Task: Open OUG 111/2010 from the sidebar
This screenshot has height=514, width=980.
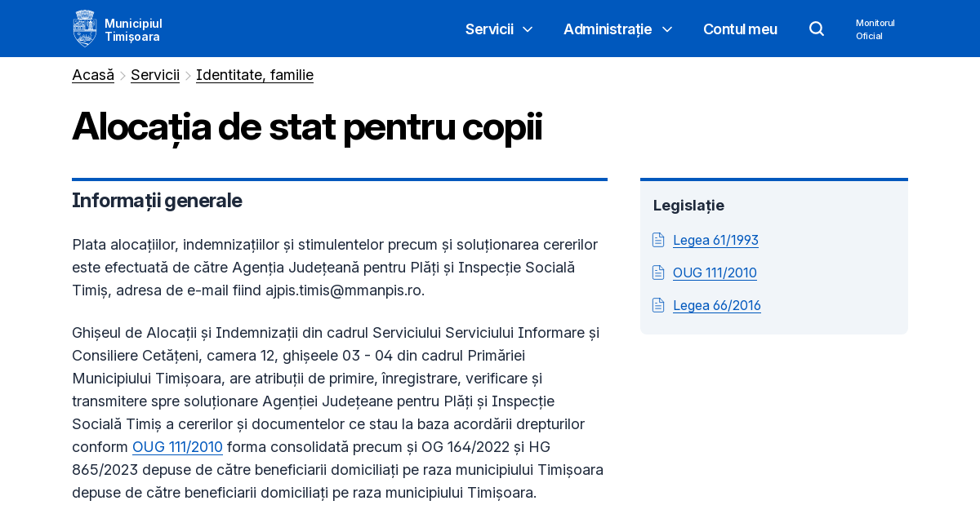Action: 715,273
